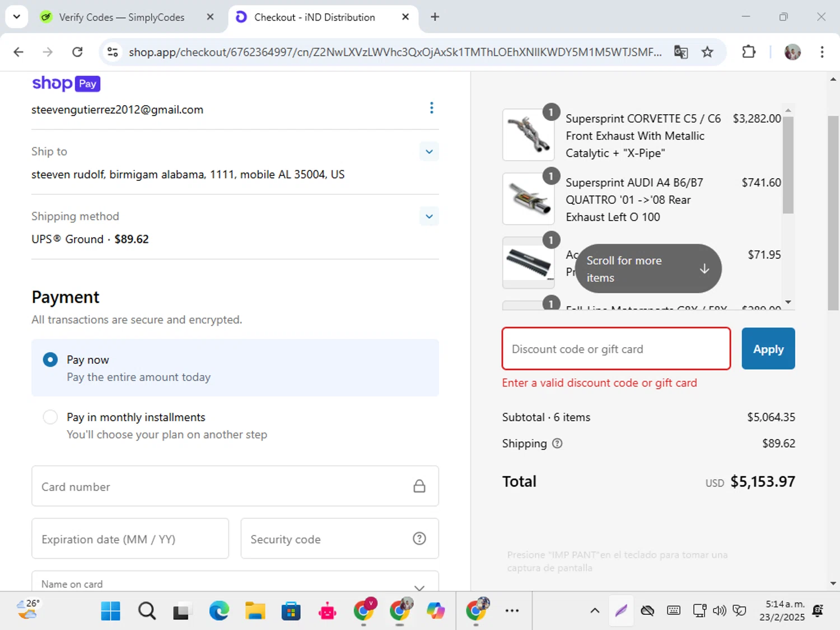Screen dimensions: 840x630
Task: Select Pay in monthly installments
Action: point(50,417)
